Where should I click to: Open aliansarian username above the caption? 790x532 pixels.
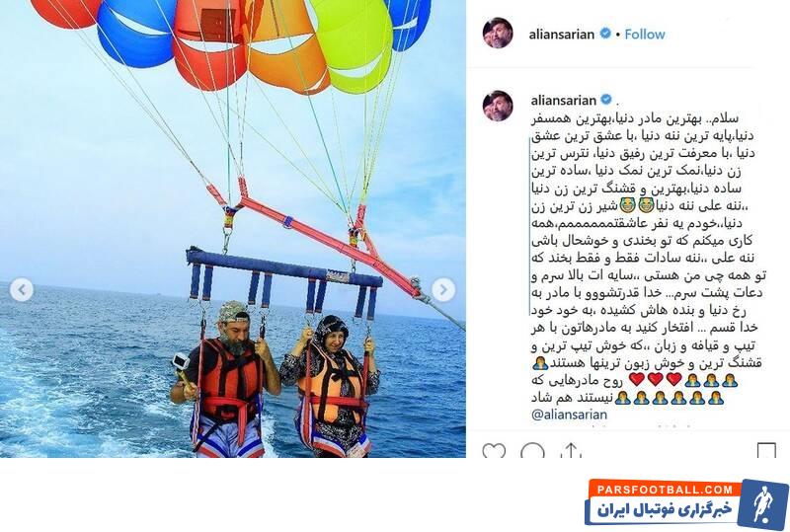click(564, 100)
